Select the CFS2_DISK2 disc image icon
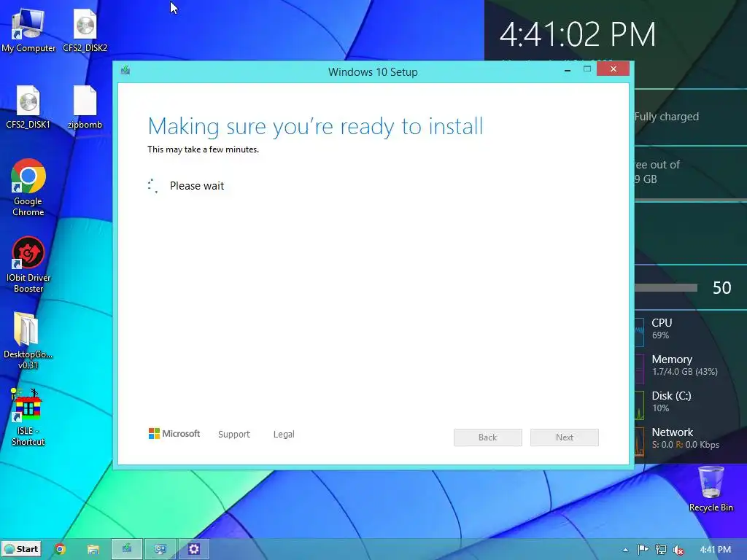This screenshot has height=560, width=747. pos(85,30)
